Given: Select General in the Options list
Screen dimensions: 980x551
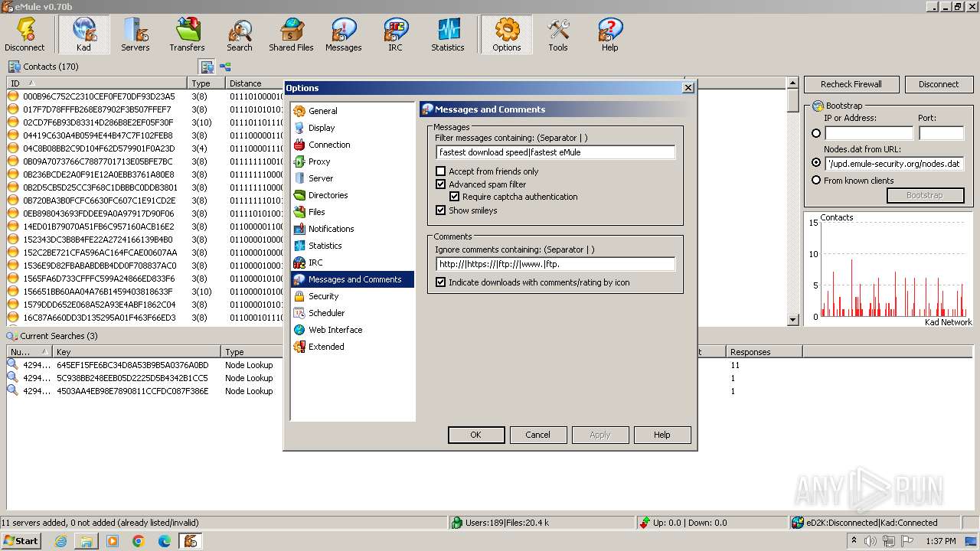Looking at the screenshot, I should pos(322,111).
